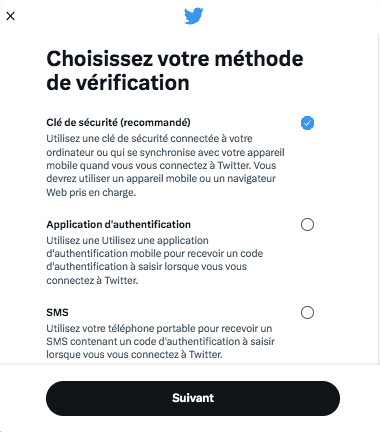Viewport: 380px width, 432px height.
Task: Click the authentication app description paragraph
Action: [x=155, y=260]
